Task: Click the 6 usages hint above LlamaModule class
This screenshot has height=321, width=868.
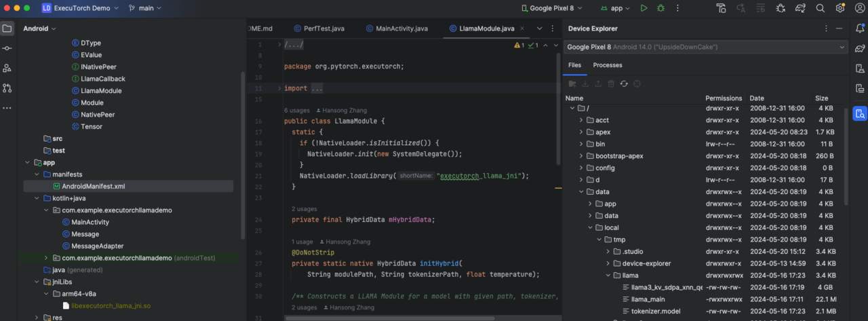Action: [x=297, y=110]
